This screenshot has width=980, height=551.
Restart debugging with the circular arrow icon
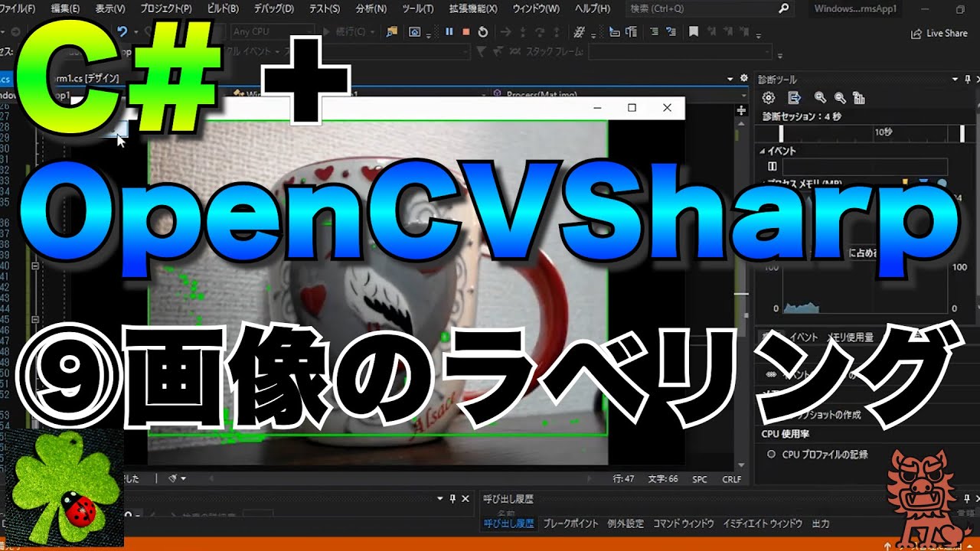tap(482, 32)
